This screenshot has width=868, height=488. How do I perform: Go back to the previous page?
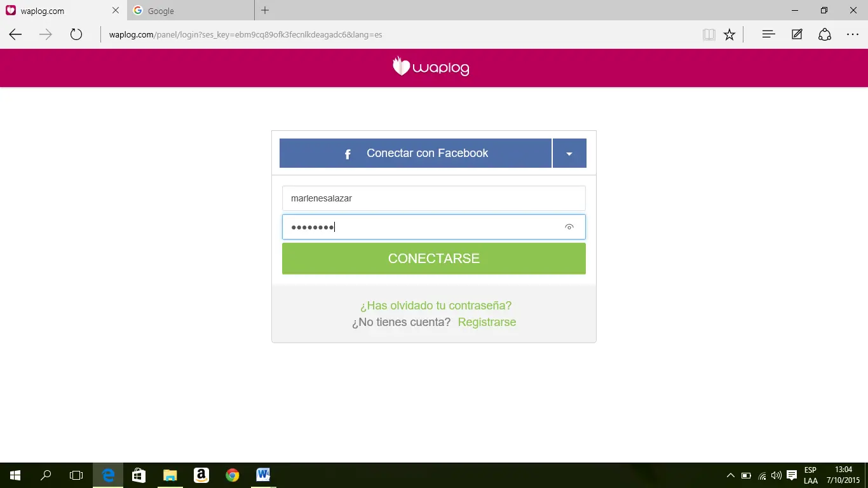[x=15, y=34]
